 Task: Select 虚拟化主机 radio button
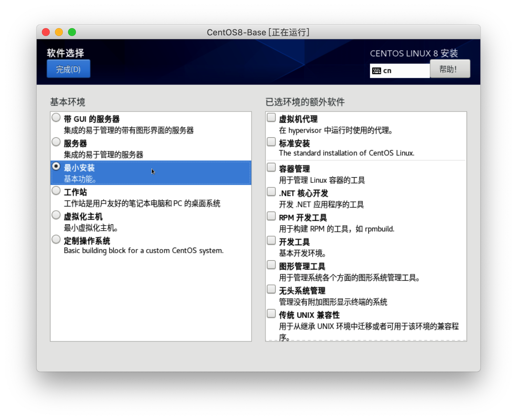pos(56,215)
